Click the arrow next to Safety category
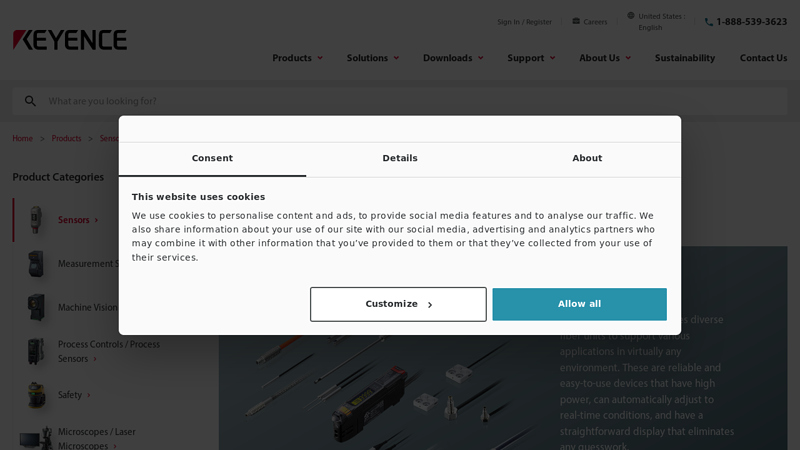The height and width of the screenshot is (450, 800). click(x=88, y=395)
